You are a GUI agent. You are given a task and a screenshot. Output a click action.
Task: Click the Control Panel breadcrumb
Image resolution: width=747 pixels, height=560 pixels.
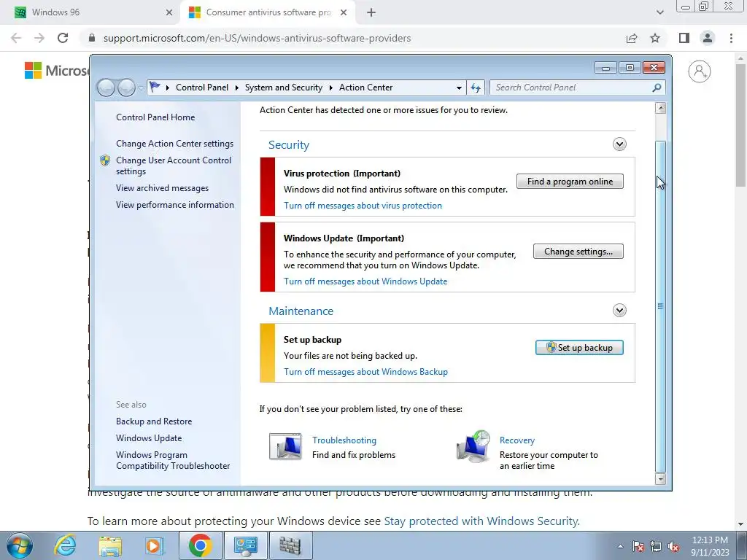tap(202, 87)
